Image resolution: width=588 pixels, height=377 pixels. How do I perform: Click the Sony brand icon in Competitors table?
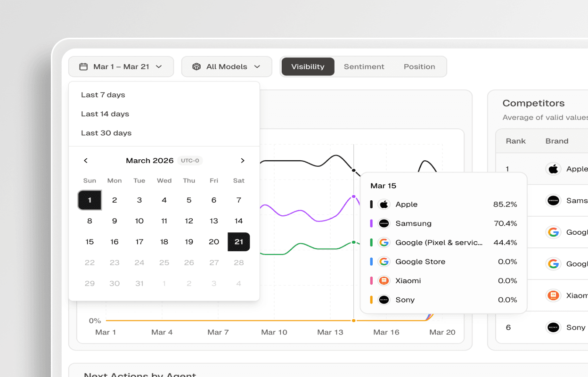(x=553, y=327)
